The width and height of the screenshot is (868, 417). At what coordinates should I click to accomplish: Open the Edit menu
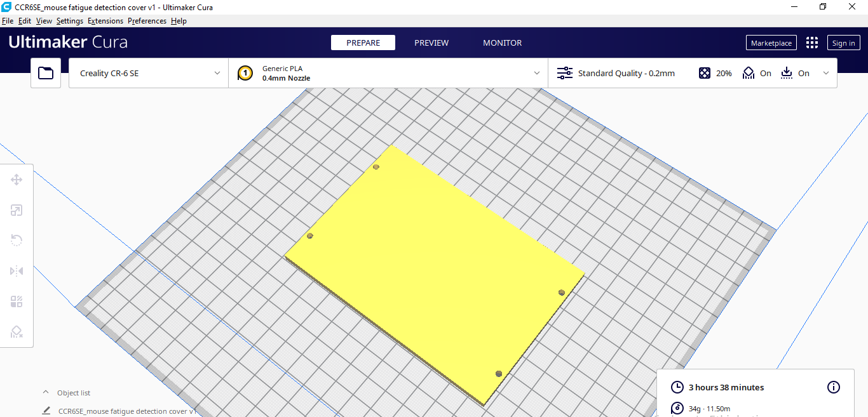(x=25, y=21)
